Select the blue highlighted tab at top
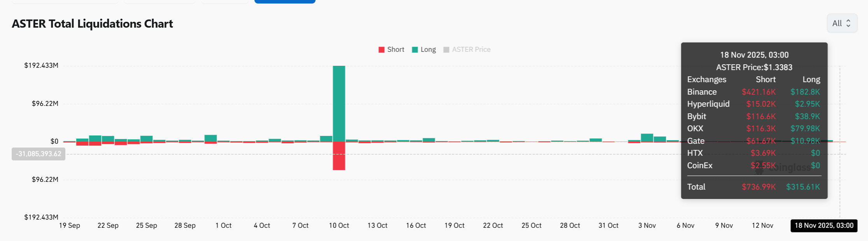The height and width of the screenshot is (241, 868). (285, 1)
